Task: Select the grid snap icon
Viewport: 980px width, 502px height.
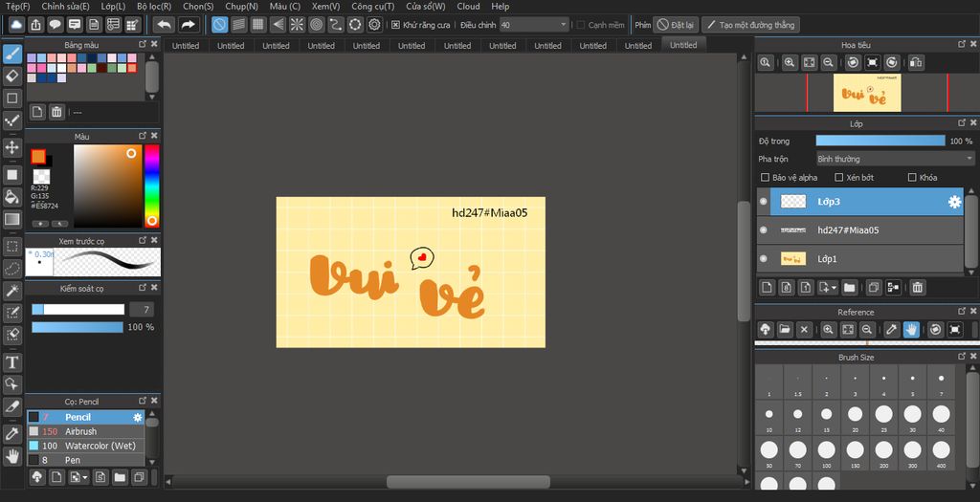Action: pyautogui.click(x=258, y=24)
